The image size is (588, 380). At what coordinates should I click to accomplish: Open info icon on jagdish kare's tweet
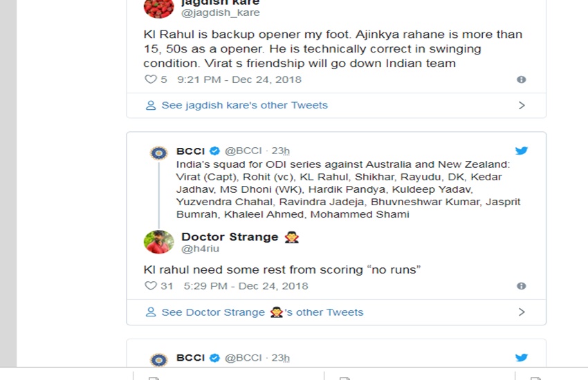(x=522, y=79)
